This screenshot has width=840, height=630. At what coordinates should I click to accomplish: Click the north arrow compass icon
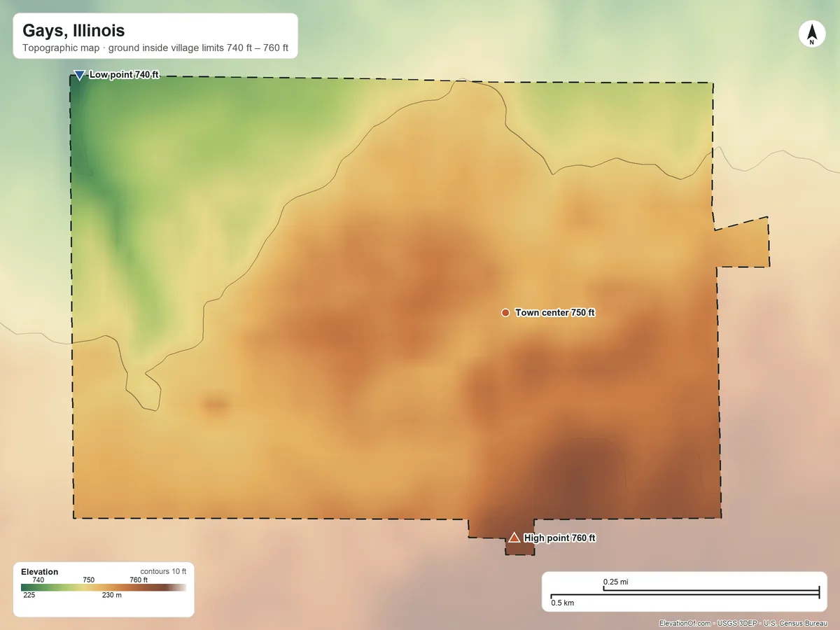(812, 34)
